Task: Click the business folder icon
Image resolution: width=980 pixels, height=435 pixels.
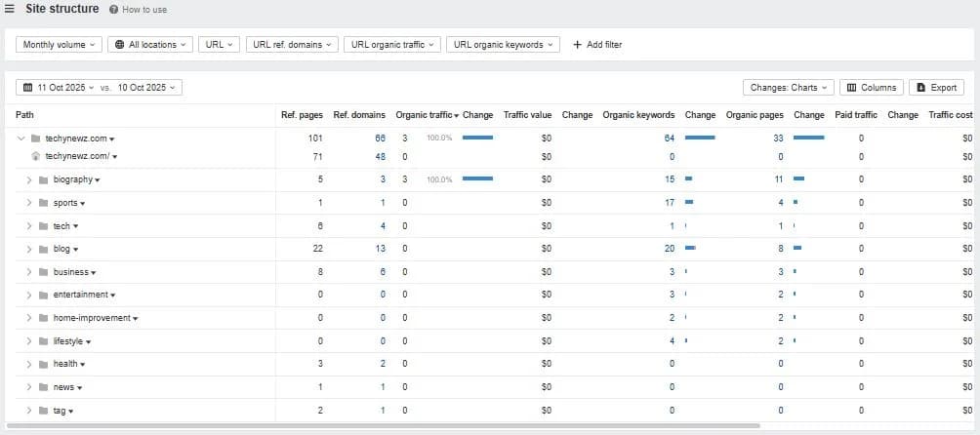Action: 43,272
